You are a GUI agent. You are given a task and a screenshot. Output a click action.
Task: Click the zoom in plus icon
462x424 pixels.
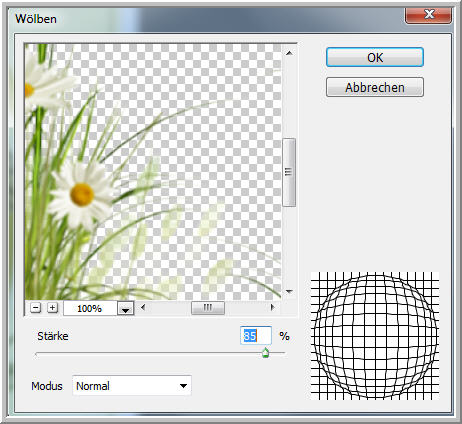[x=52, y=308]
